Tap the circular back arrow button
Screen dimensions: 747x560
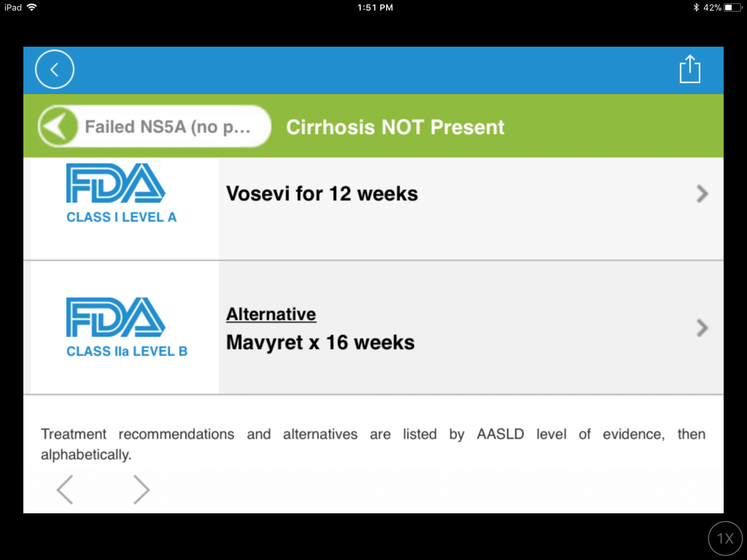point(54,69)
